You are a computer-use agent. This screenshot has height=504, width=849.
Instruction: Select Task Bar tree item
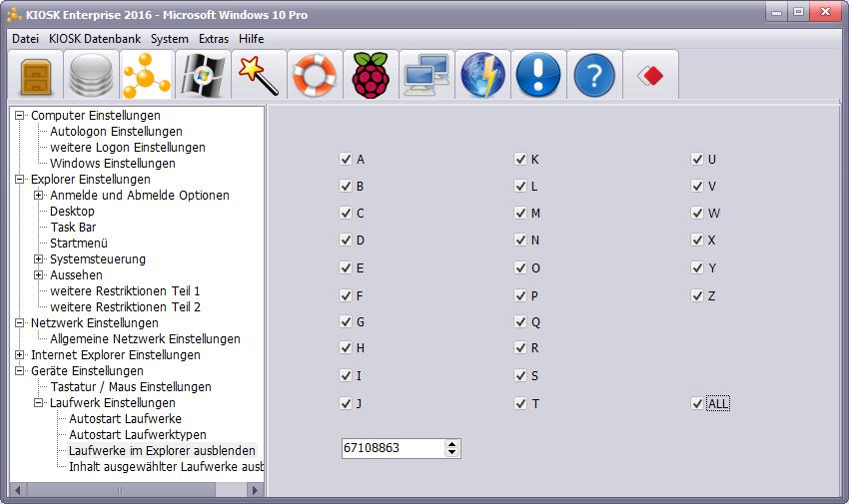(x=73, y=228)
